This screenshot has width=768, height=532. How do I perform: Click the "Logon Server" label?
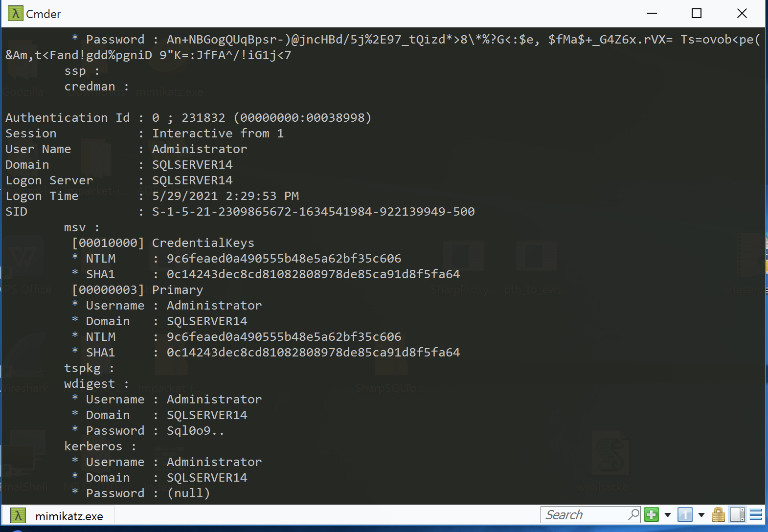pyautogui.click(x=49, y=180)
